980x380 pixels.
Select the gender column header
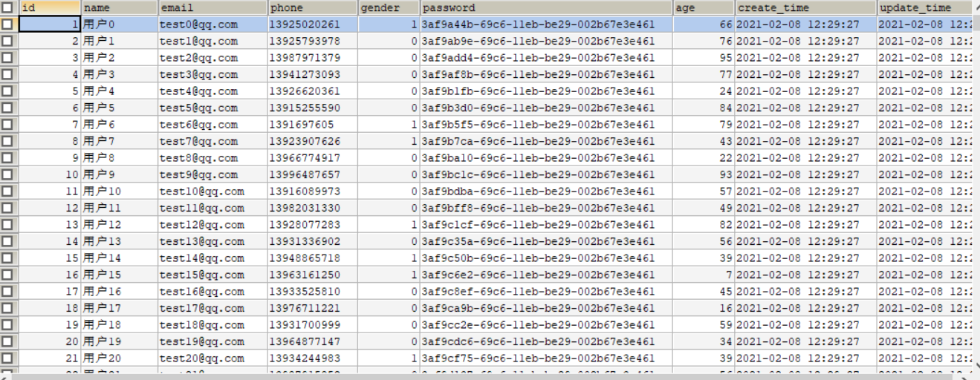click(389, 8)
